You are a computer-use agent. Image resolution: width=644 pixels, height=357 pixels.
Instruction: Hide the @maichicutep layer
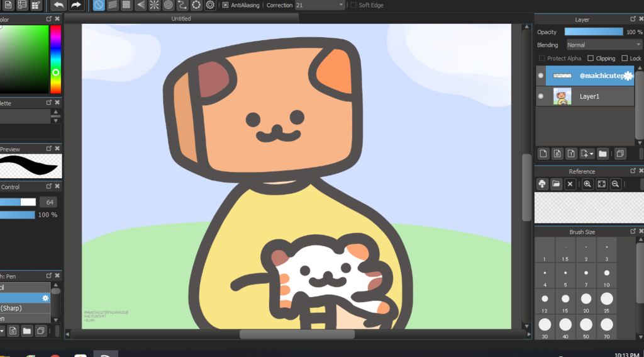(x=540, y=76)
